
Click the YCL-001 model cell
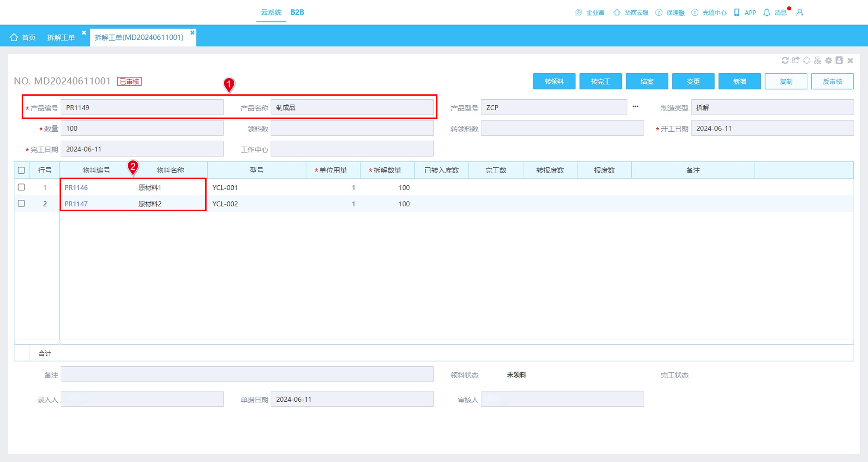pyautogui.click(x=256, y=187)
